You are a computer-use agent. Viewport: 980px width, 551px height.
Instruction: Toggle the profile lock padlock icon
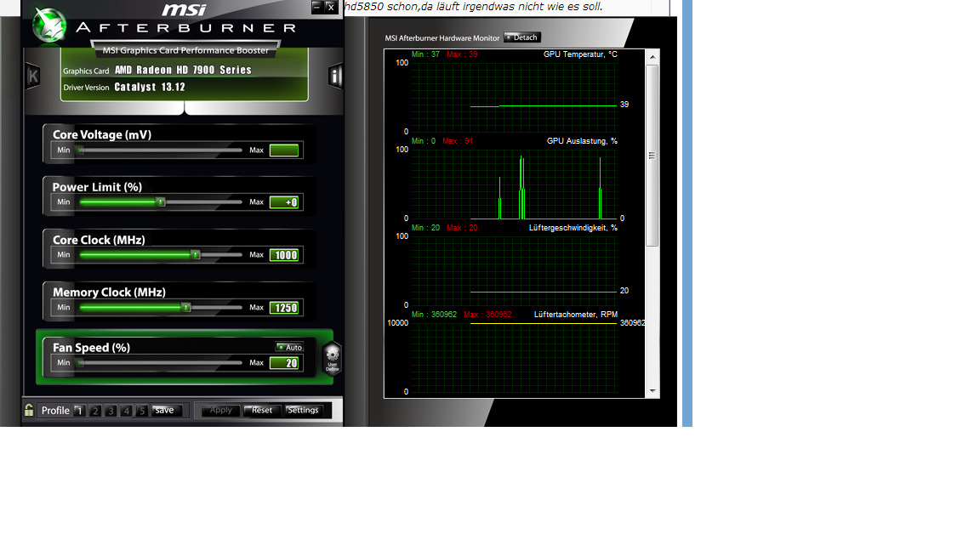[29, 410]
